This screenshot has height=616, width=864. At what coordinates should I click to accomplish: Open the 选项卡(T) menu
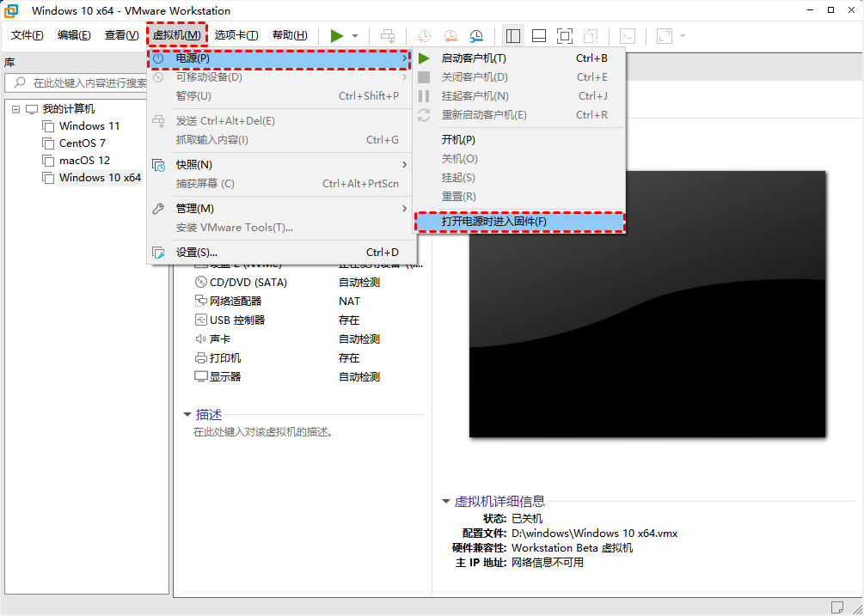(x=236, y=35)
